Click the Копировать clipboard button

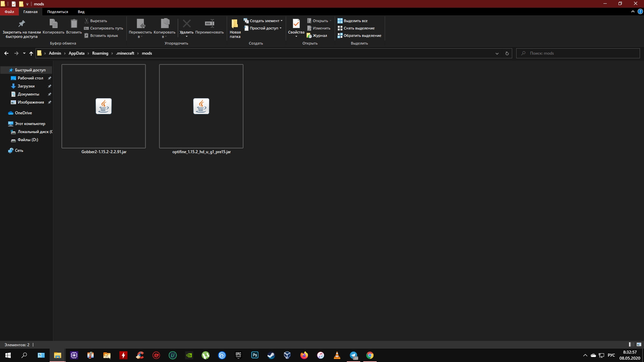tap(53, 26)
